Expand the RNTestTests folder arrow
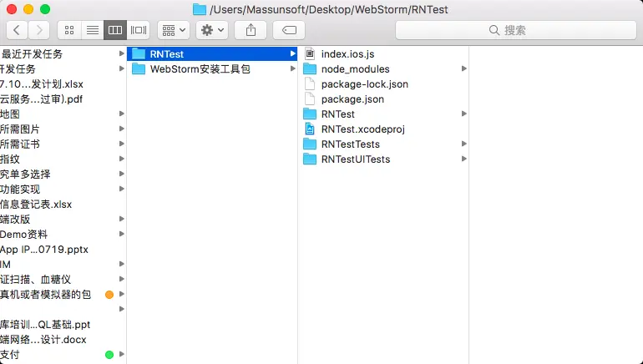This screenshot has width=643, height=364. (x=463, y=144)
